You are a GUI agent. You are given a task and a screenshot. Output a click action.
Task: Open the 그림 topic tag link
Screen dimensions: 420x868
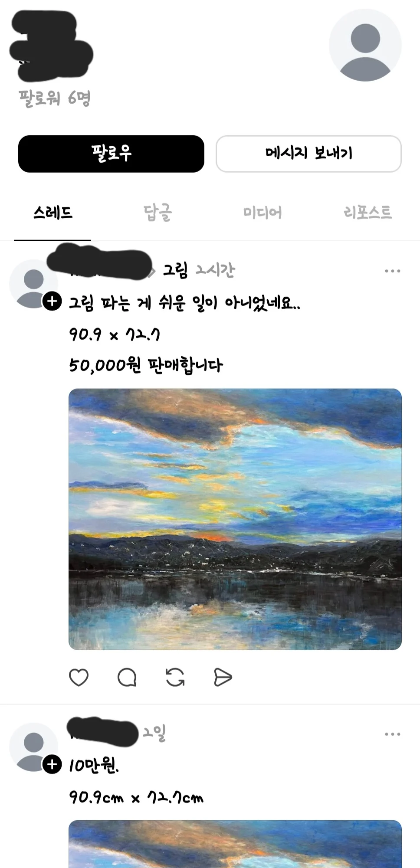175,270
